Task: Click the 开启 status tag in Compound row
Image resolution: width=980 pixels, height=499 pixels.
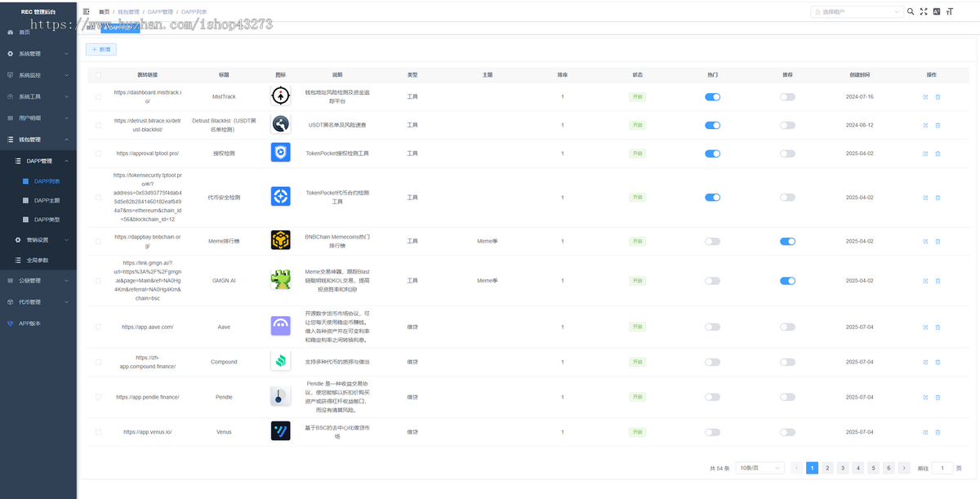Action: click(x=637, y=362)
